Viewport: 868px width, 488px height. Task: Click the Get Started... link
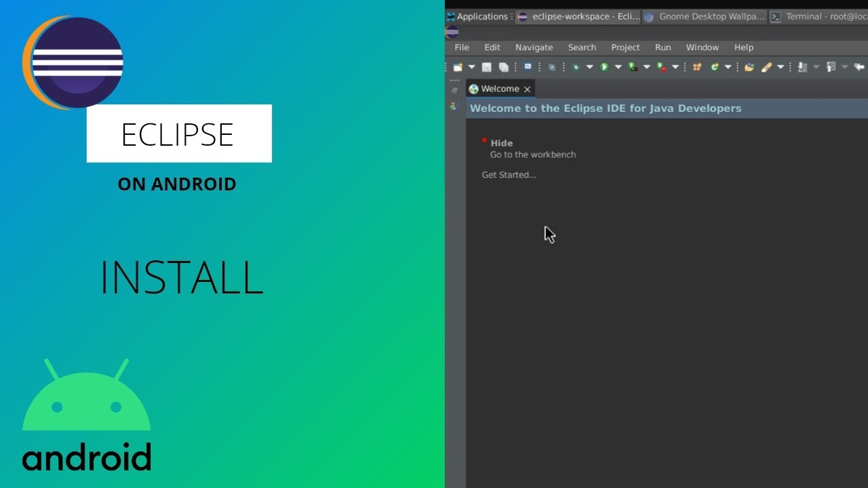(x=509, y=175)
